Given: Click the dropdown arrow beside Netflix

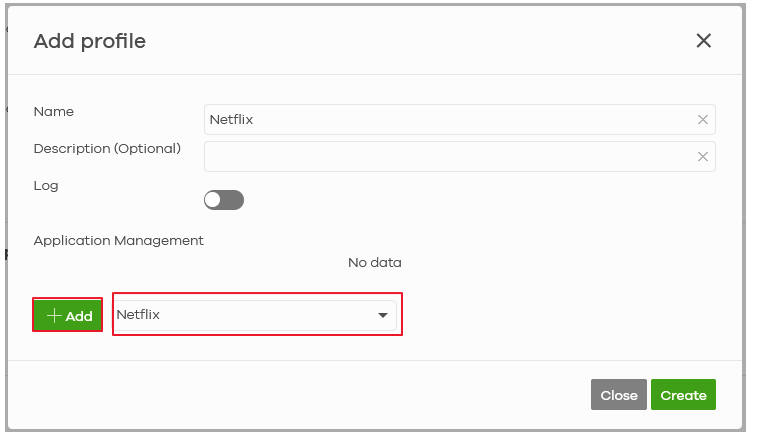Looking at the screenshot, I should point(382,316).
